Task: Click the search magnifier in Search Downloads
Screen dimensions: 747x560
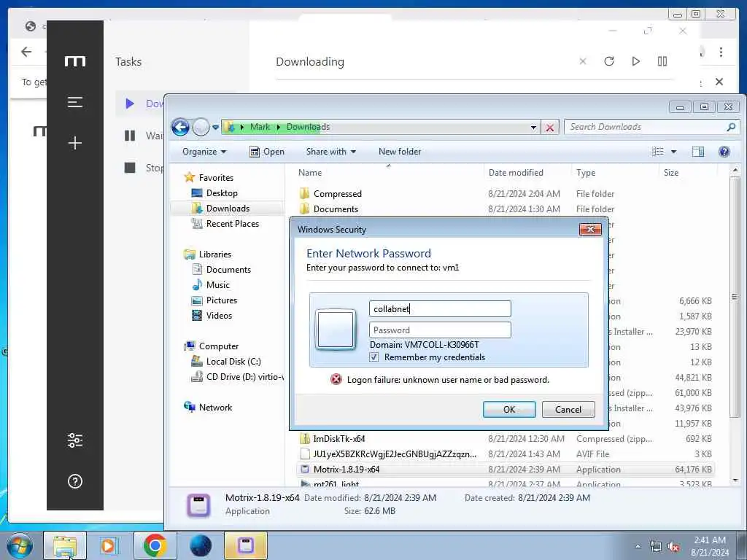Action: click(x=731, y=127)
